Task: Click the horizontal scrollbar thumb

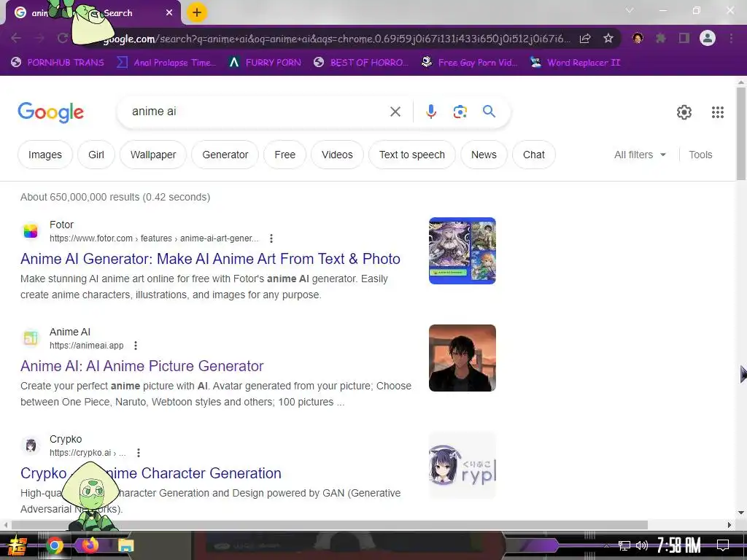Action: [330, 525]
